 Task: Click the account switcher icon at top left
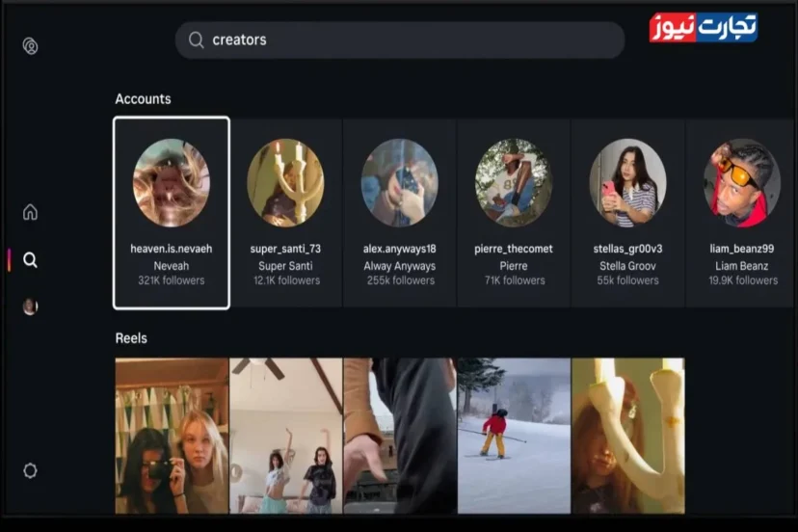(30, 46)
